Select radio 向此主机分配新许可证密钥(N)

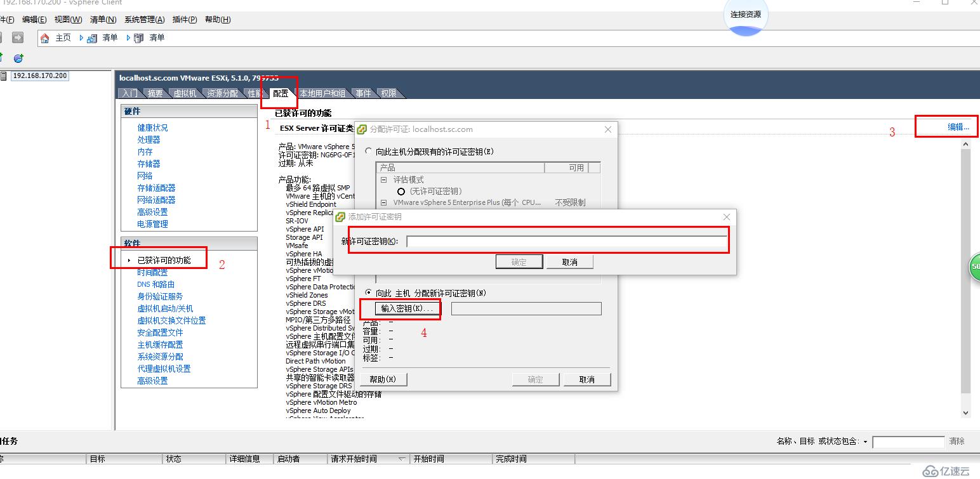(x=368, y=293)
